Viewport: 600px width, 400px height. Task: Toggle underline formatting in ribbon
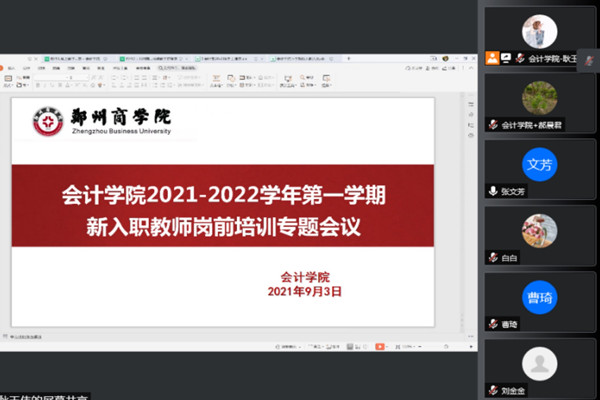[x=52, y=85]
